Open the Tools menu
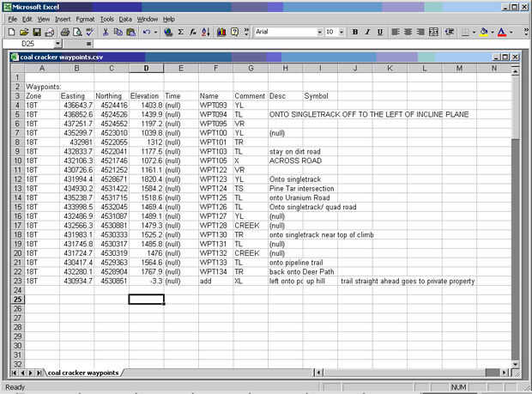Image resolution: width=532 pixels, height=394 pixels. point(107,20)
